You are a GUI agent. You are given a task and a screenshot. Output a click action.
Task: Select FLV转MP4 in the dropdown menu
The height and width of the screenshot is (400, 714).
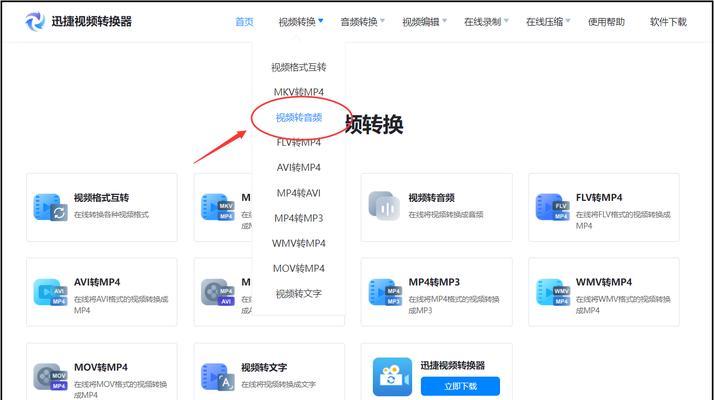pos(299,143)
